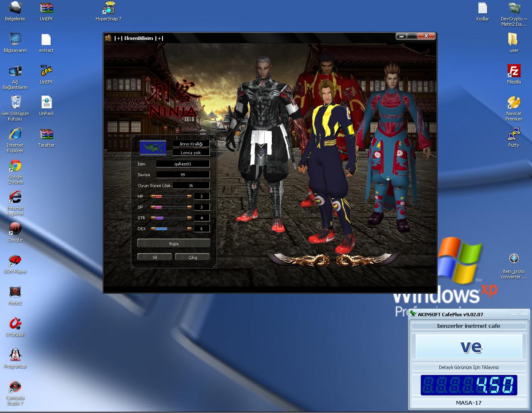
Task: Open Geri Dönüşüm Kutusu recycle bin
Action: point(15,108)
